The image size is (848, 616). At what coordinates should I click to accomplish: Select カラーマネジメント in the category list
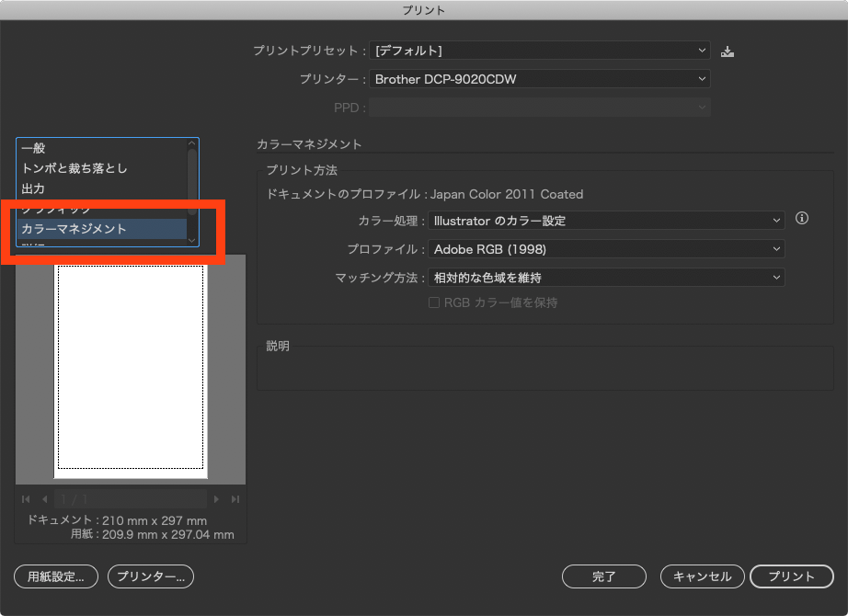(102, 229)
